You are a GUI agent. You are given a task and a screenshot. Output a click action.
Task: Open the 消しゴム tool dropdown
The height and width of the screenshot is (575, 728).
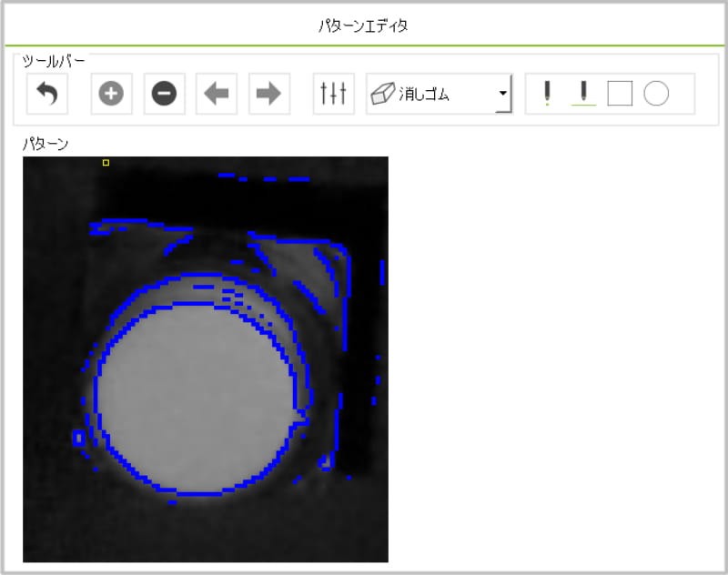click(x=440, y=94)
